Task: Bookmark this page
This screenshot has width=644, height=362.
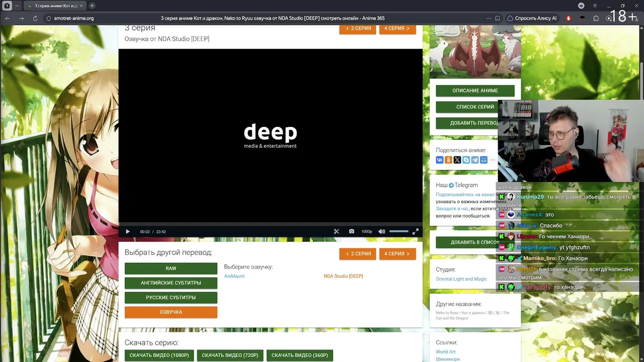Action: click(x=498, y=18)
